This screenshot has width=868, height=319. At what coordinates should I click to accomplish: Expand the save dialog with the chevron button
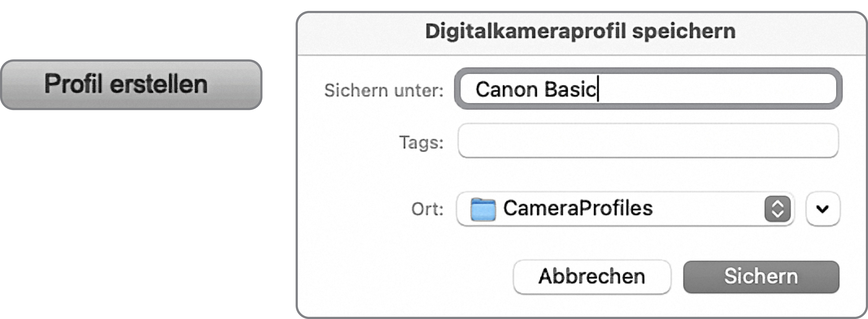click(822, 209)
